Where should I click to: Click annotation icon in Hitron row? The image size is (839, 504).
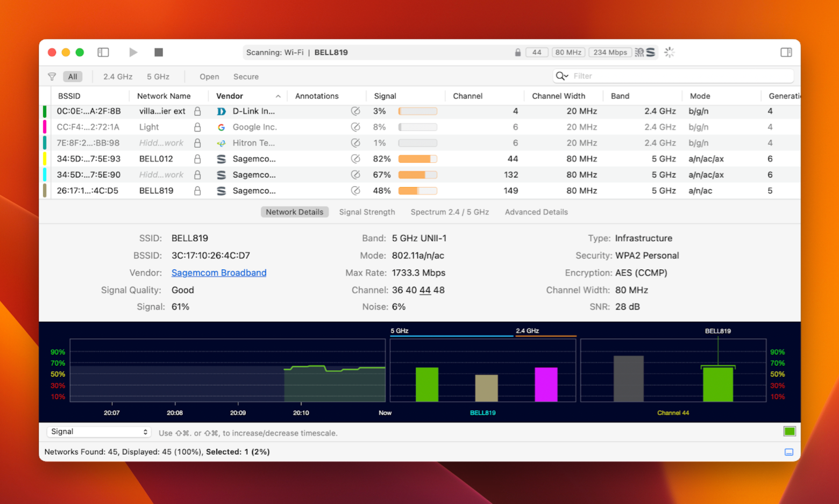355,143
